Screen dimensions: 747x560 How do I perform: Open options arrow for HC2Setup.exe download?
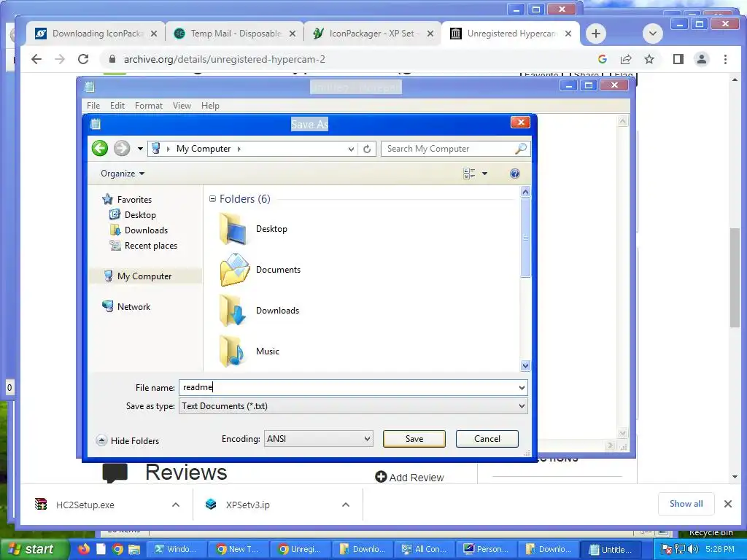click(x=176, y=505)
